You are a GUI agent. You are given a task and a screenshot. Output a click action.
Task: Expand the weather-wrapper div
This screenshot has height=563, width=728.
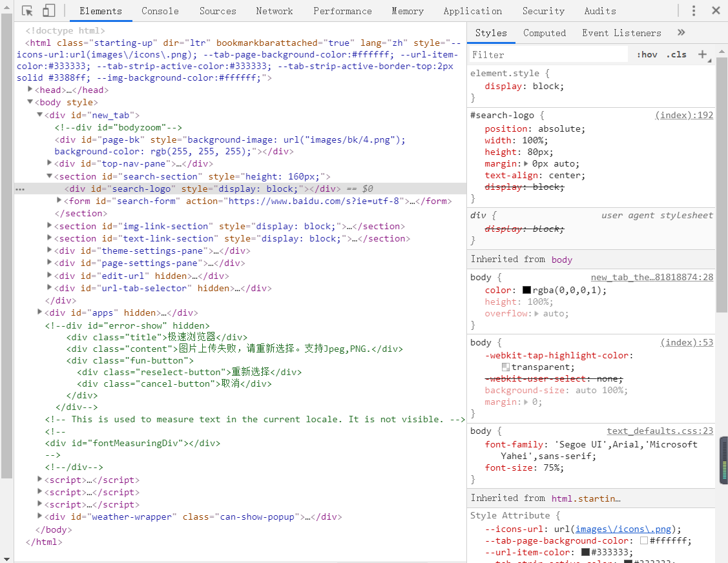tap(39, 516)
